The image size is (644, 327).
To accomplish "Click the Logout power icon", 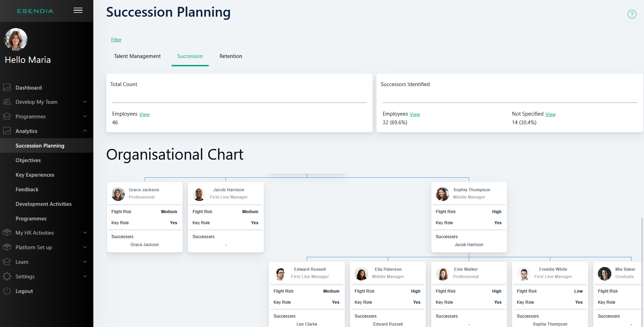I will 7,291.
